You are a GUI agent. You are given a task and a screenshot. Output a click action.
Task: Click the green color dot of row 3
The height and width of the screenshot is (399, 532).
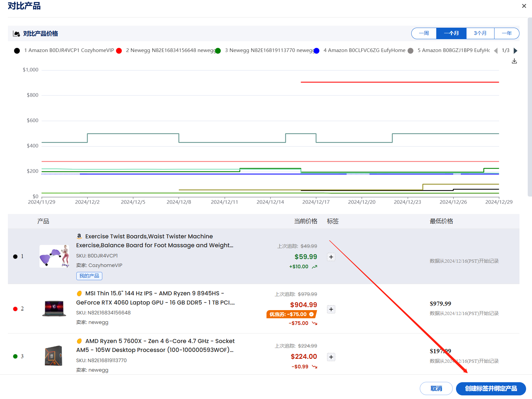15,357
